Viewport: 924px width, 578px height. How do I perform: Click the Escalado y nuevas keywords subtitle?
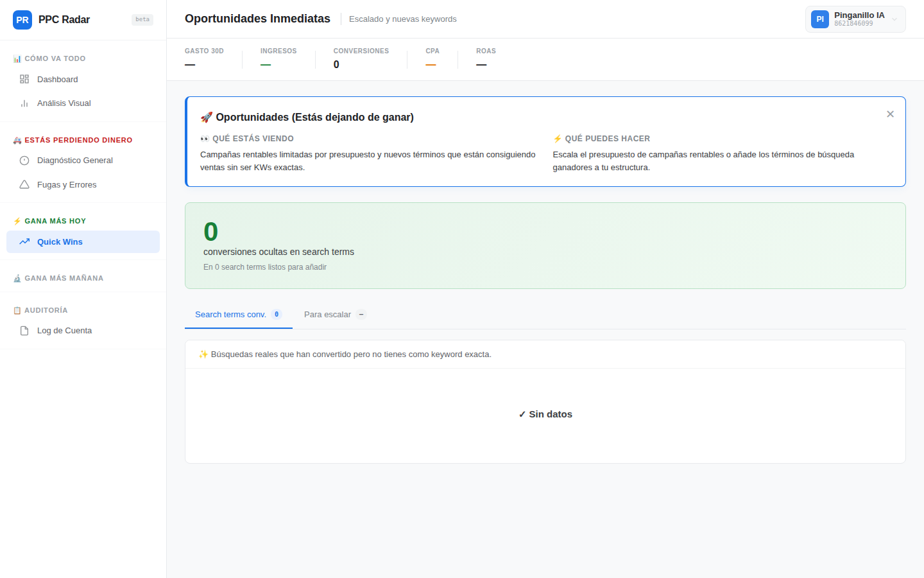click(403, 19)
